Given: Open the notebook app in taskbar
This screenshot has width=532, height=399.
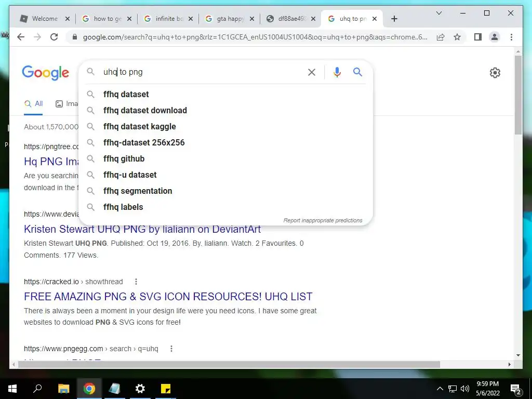Looking at the screenshot, I should click(115, 389).
